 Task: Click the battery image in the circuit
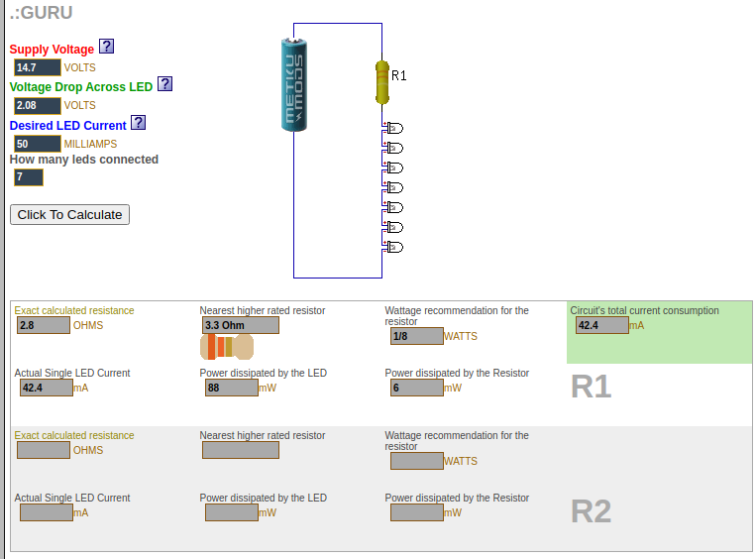pos(294,84)
